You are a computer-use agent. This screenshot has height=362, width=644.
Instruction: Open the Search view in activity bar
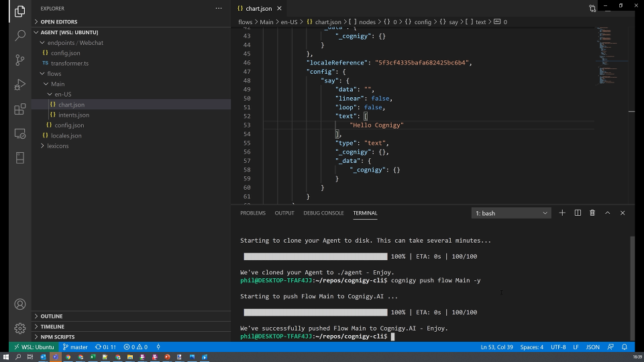[x=20, y=35]
